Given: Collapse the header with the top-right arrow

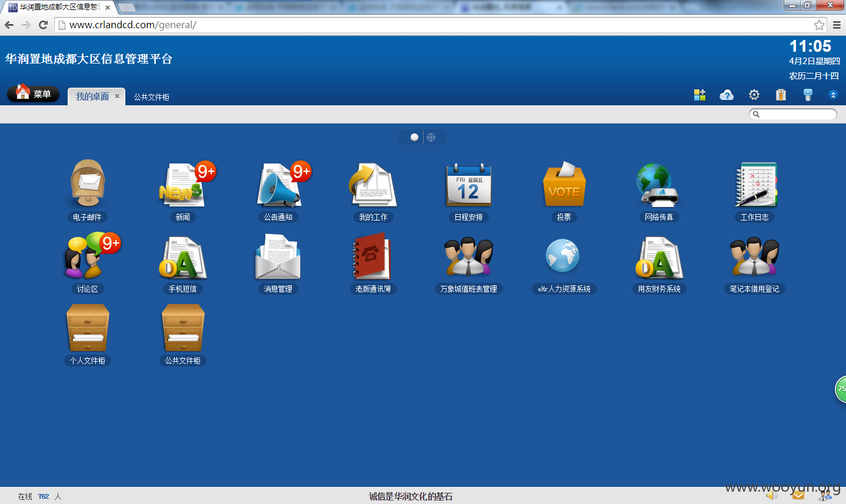Looking at the screenshot, I should click(x=833, y=95).
